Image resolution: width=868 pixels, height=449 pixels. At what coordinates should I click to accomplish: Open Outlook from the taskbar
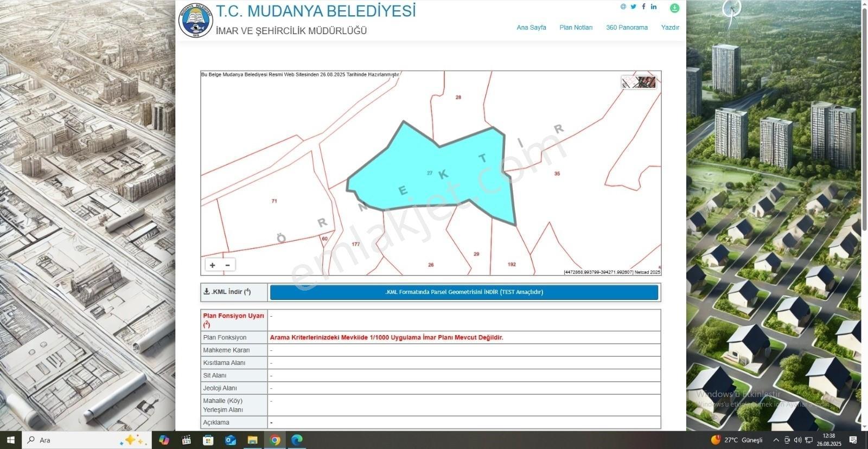pyautogui.click(x=231, y=440)
